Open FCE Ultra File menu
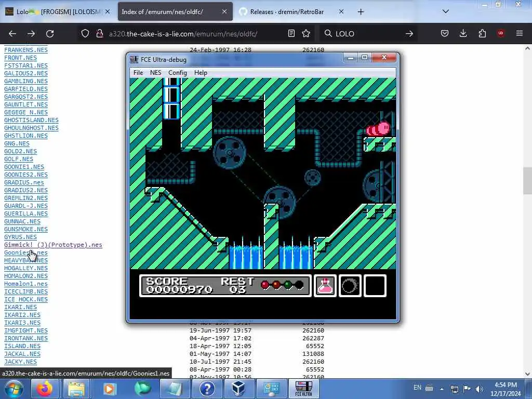Viewport: 532px width, 399px height. (x=138, y=73)
